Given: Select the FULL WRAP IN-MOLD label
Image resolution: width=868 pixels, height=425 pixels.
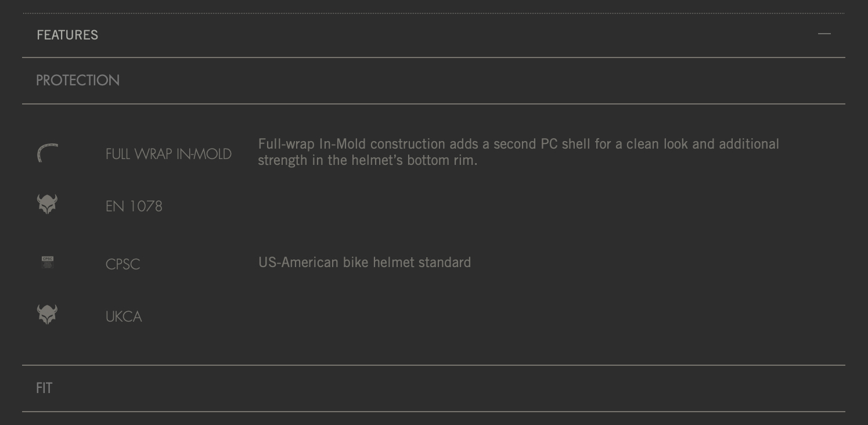Looking at the screenshot, I should point(168,154).
